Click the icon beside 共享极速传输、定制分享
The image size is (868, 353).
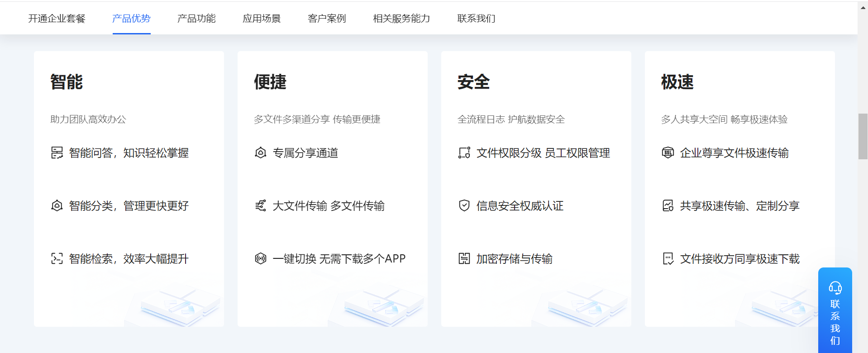pos(668,206)
